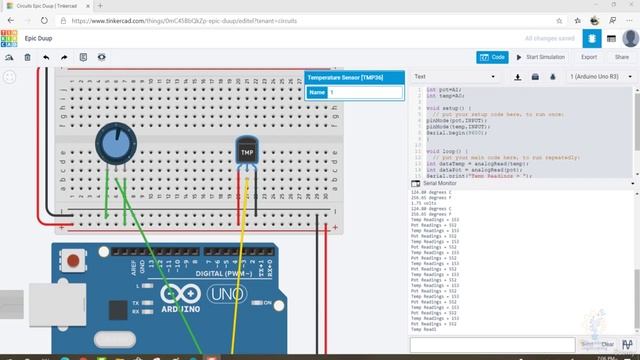Zoom to fit circuit view icon
The width and height of the screenshot is (640, 360).
(x=10, y=77)
